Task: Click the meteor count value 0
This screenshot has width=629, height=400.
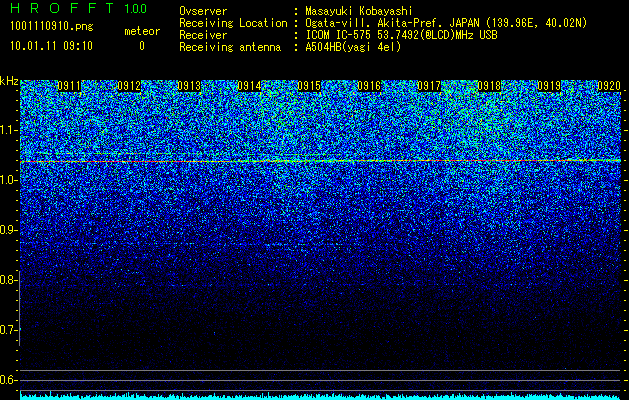Action: click(x=142, y=46)
